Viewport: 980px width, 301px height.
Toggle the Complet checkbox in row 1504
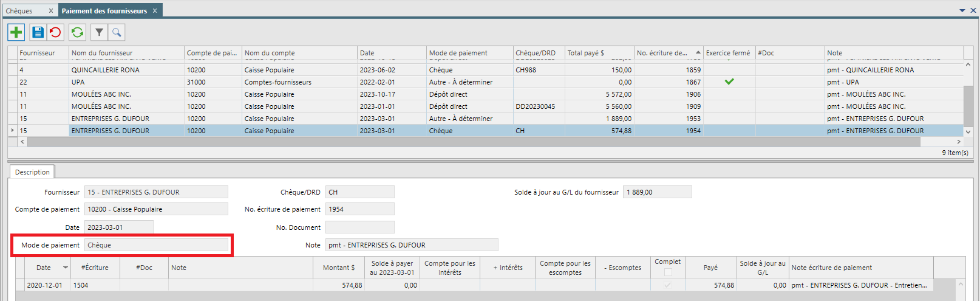point(668,285)
